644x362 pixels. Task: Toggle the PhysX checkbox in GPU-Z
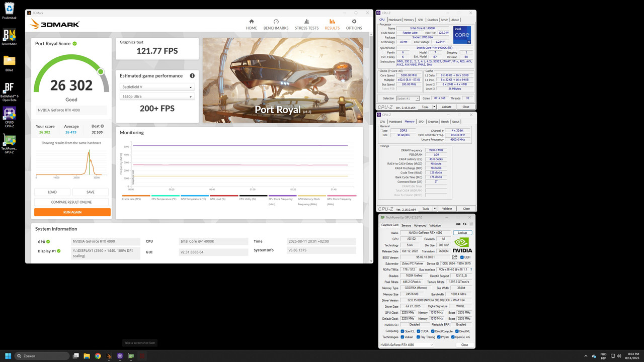pos(439,337)
